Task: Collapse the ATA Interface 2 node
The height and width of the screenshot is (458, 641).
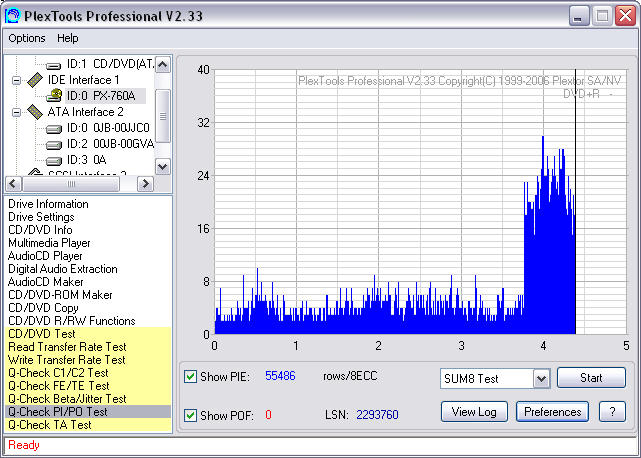Action: tap(16, 112)
